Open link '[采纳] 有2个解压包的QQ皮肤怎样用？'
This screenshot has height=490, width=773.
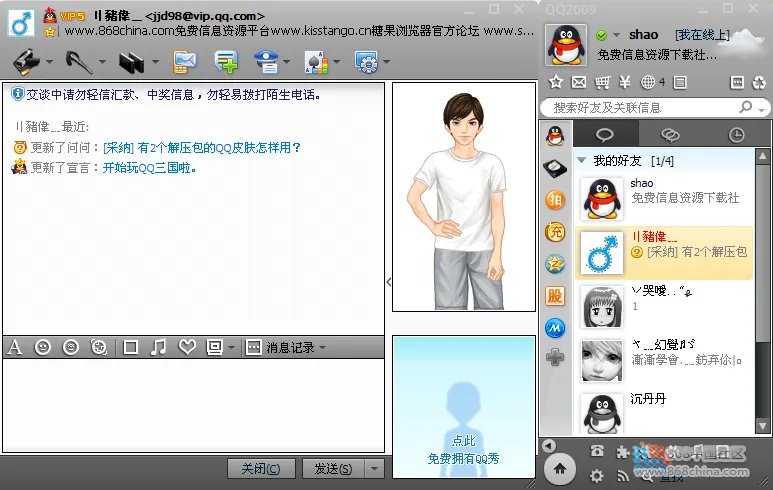coord(202,147)
